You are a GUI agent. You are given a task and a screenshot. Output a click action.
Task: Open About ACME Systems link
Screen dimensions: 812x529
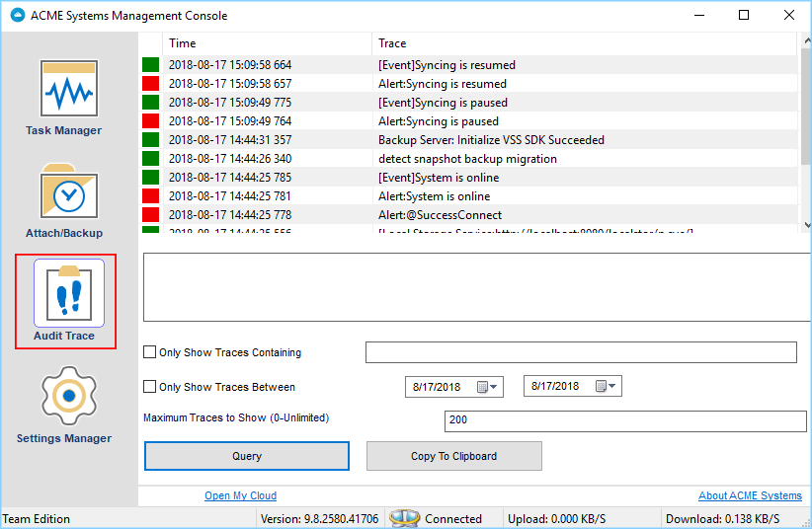tap(750, 495)
